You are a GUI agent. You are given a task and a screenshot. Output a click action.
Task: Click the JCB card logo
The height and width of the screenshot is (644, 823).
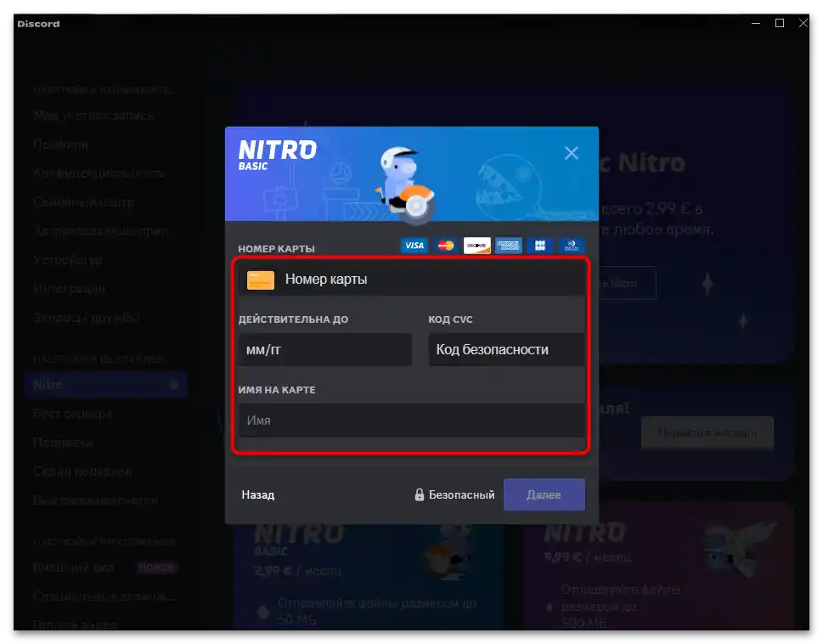(539, 245)
